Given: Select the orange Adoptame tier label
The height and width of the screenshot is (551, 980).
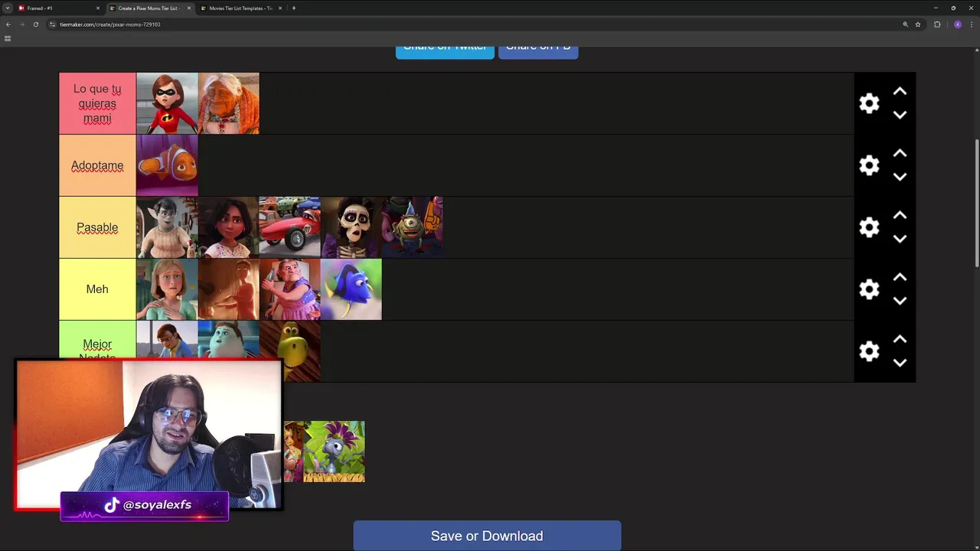Looking at the screenshot, I should [97, 165].
